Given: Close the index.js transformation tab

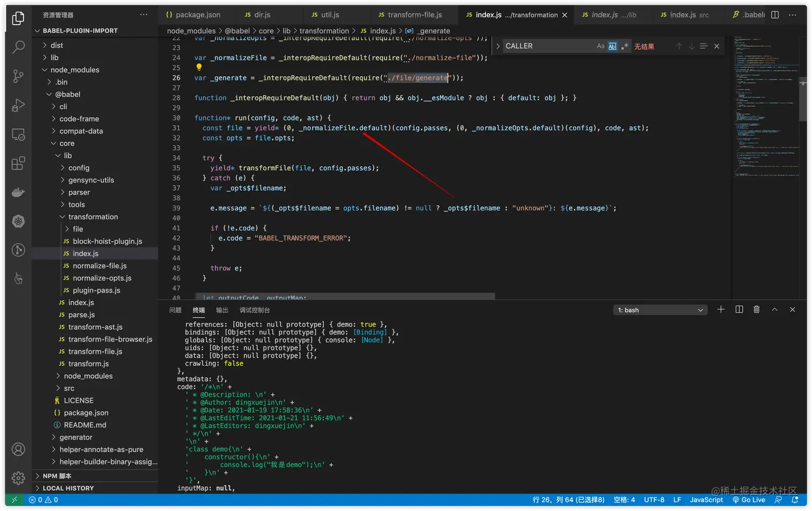Looking at the screenshot, I should coord(564,15).
